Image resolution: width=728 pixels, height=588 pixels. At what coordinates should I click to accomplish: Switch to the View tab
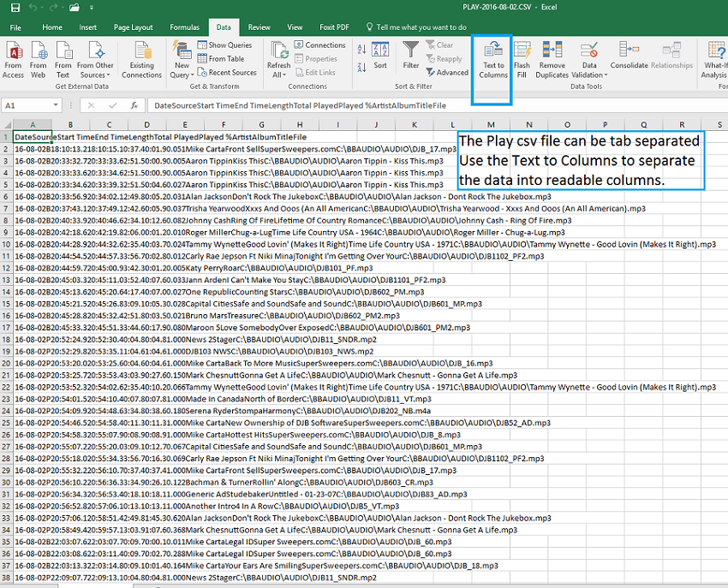click(x=295, y=27)
